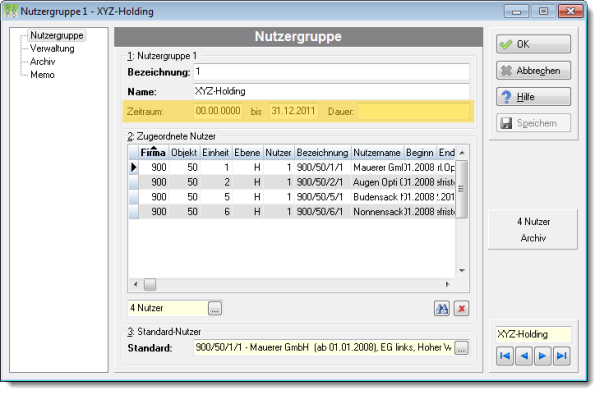Open the Memo tree item
The width and height of the screenshot is (600, 394).
(42, 75)
